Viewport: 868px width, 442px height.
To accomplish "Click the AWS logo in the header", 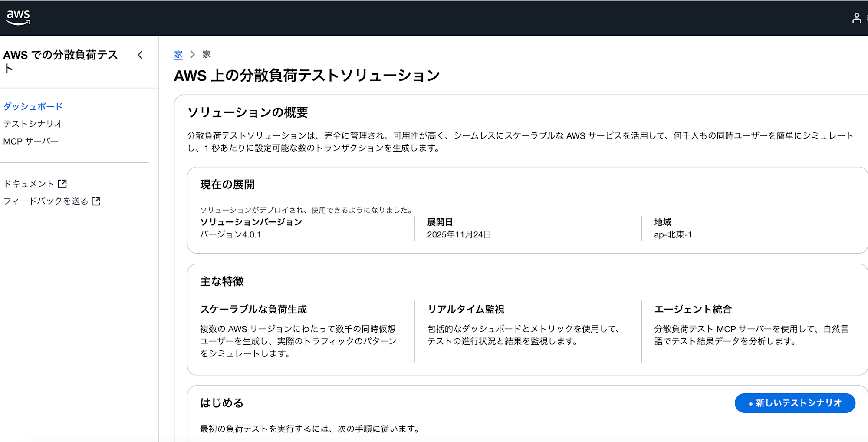I will coord(18,17).
